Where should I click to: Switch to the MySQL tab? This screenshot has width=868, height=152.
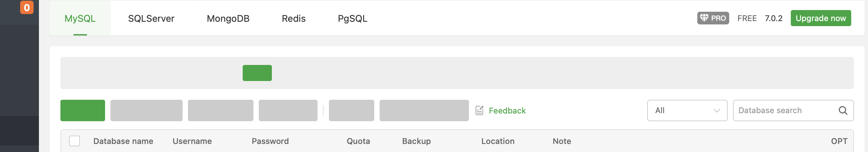tap(80, 18)
